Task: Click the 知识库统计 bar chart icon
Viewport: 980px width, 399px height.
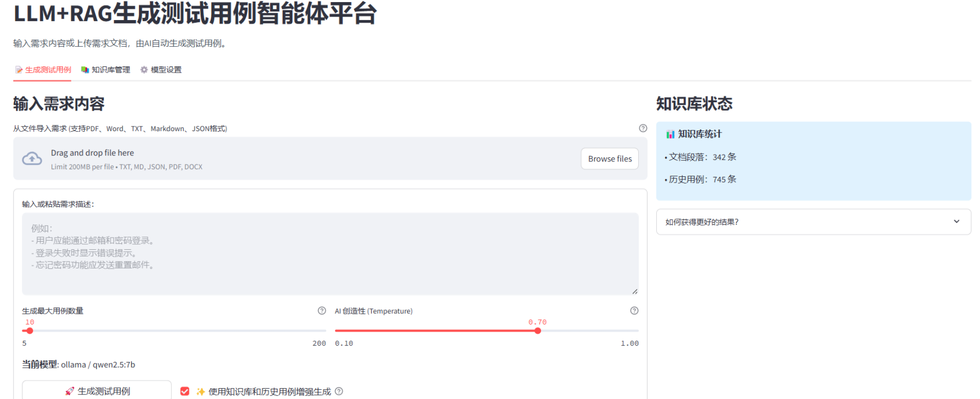Action: tap(670, 134)
